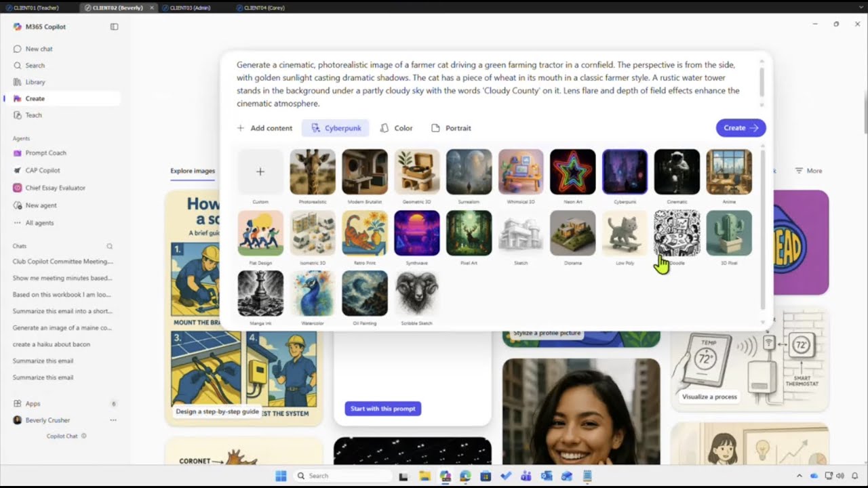Screen dimensions: 868x488
Task: Select the Anime style
Action: click(729, 171)
